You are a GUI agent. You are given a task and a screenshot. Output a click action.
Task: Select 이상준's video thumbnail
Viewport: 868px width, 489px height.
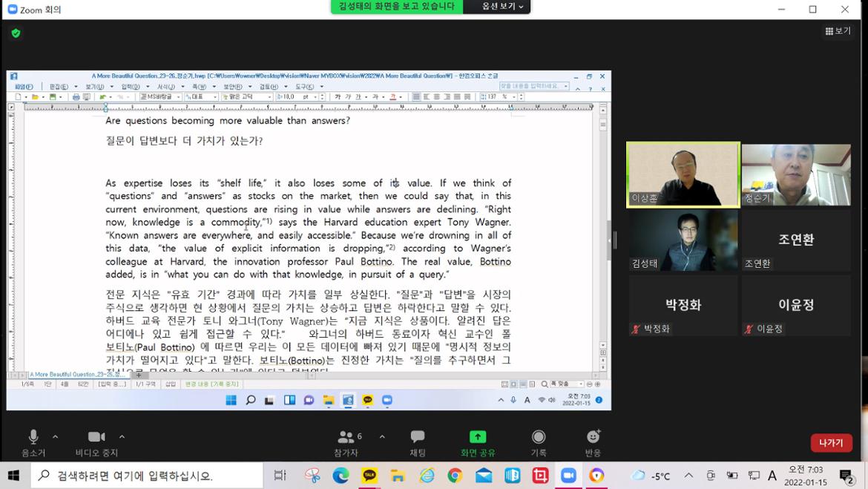(x=683, y=175)
